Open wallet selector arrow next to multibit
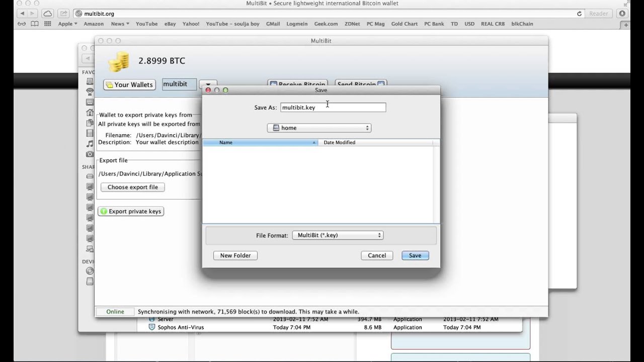The height and width of the screenshot is (362, 644). coord(208,84)
